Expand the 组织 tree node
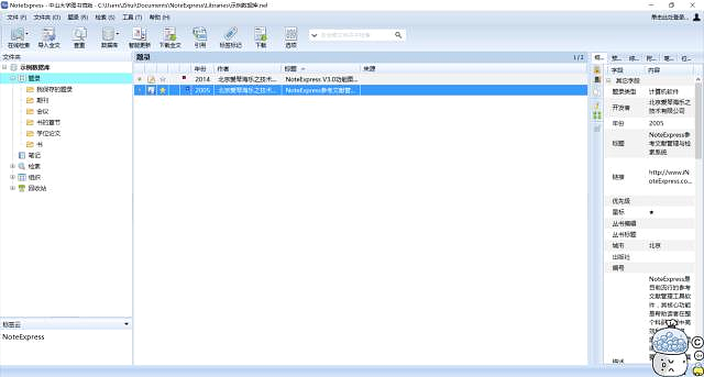This screenshot has width=704, height=377. (13, 177)
